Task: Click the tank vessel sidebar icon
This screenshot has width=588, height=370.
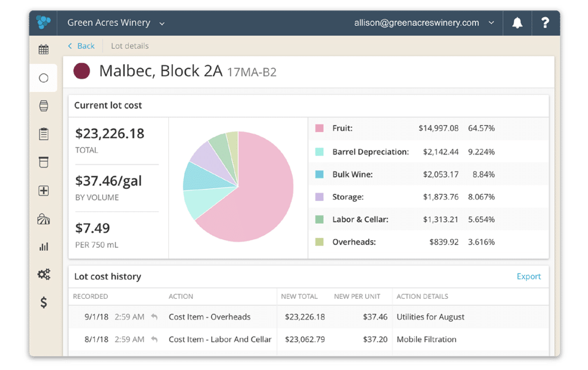Action: [x=44, y=162]
